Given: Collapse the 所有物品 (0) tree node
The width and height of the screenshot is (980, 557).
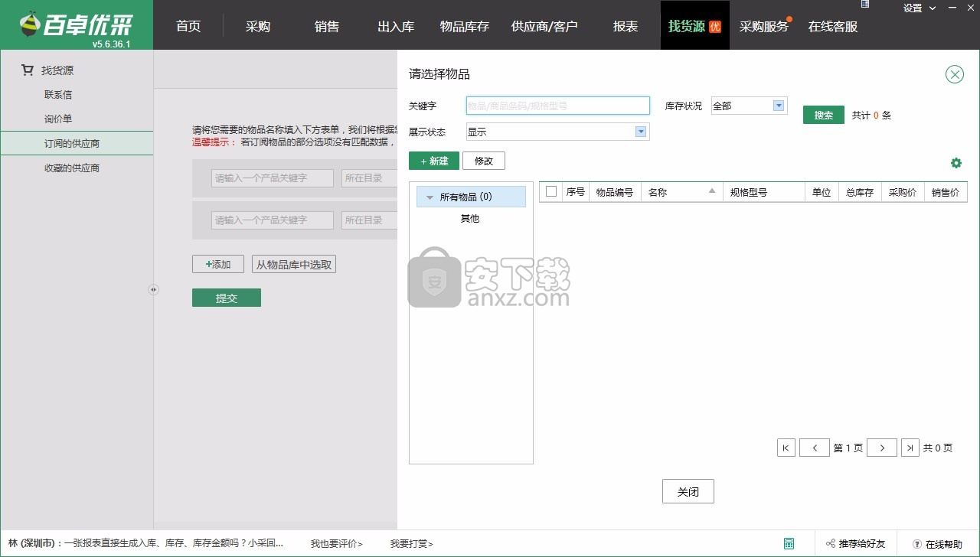Looking at the screenshot, I should pyautogui.click(x=430, y=197).
